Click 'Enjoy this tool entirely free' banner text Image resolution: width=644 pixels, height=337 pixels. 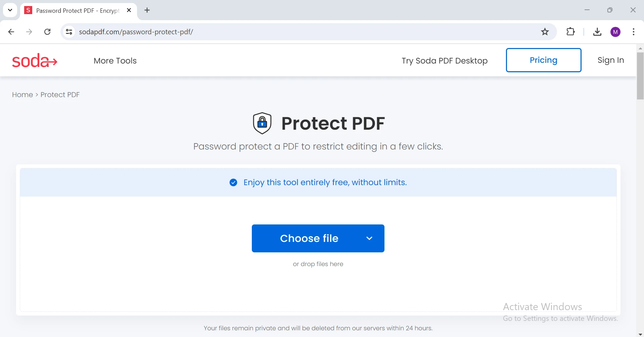(325, 182)
